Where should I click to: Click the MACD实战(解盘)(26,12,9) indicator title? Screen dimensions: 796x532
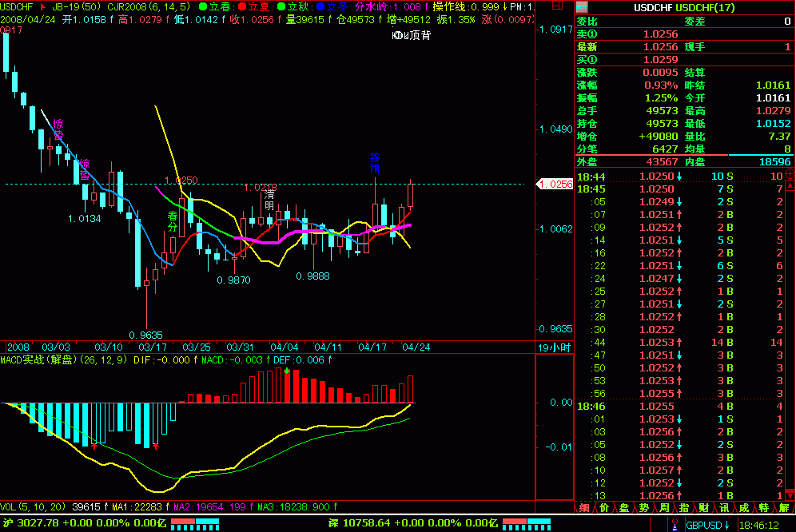point(63,360)
